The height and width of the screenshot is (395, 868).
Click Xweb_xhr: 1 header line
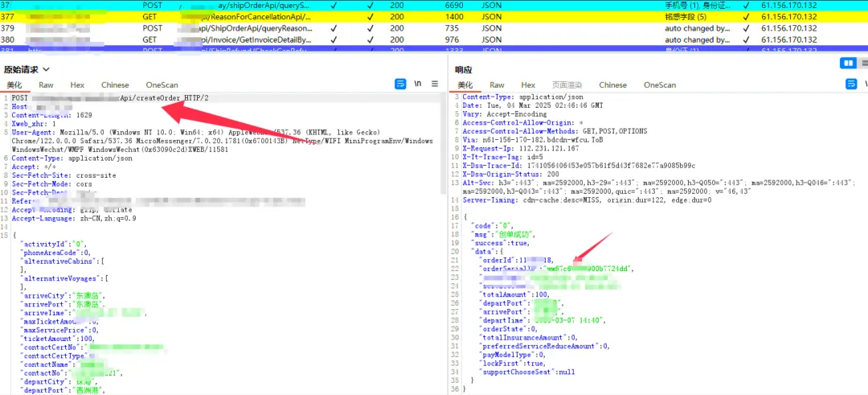[x=33, y=124]
